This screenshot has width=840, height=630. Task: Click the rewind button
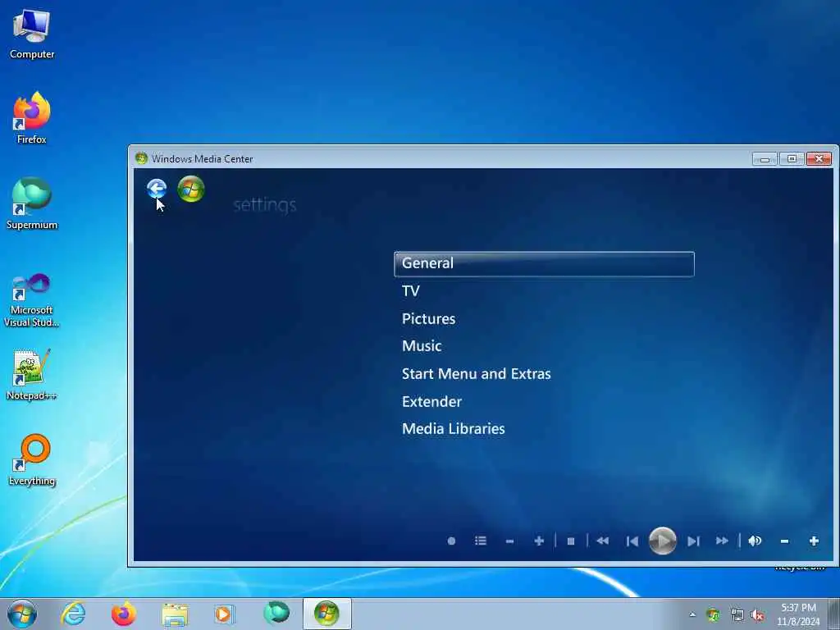point(603,541)
